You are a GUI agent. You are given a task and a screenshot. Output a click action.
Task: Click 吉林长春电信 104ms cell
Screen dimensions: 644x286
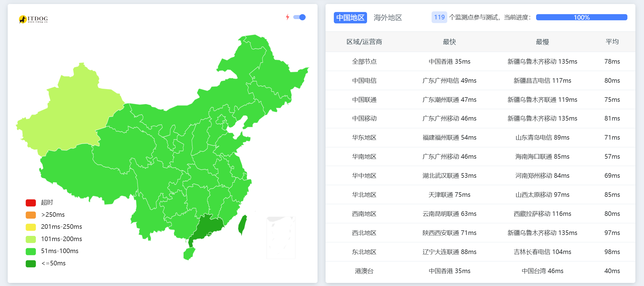click(x=543, y=252)
